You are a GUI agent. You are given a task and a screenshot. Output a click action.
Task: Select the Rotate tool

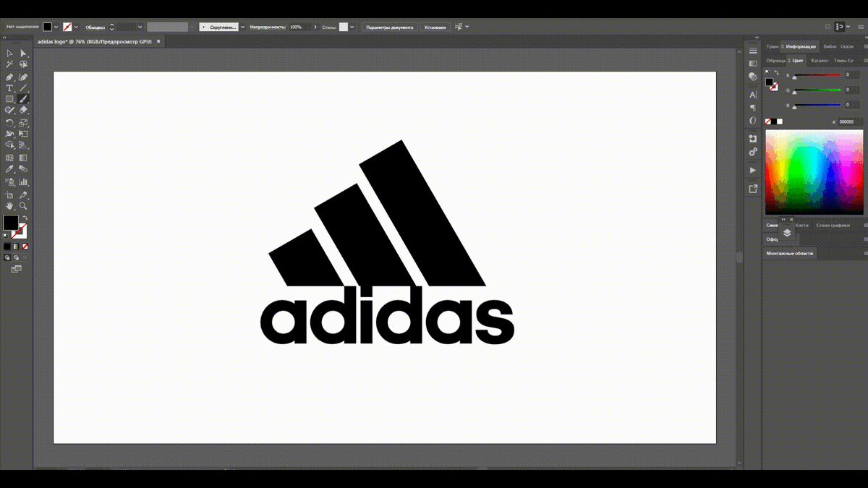9,123
